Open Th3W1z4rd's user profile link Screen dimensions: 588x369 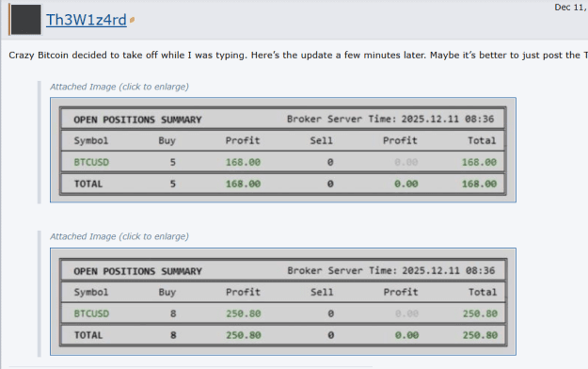click(x=87, y=20)
